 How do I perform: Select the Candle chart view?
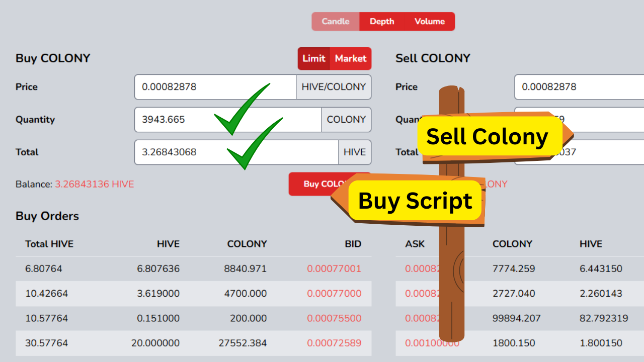tap(336, 21)
